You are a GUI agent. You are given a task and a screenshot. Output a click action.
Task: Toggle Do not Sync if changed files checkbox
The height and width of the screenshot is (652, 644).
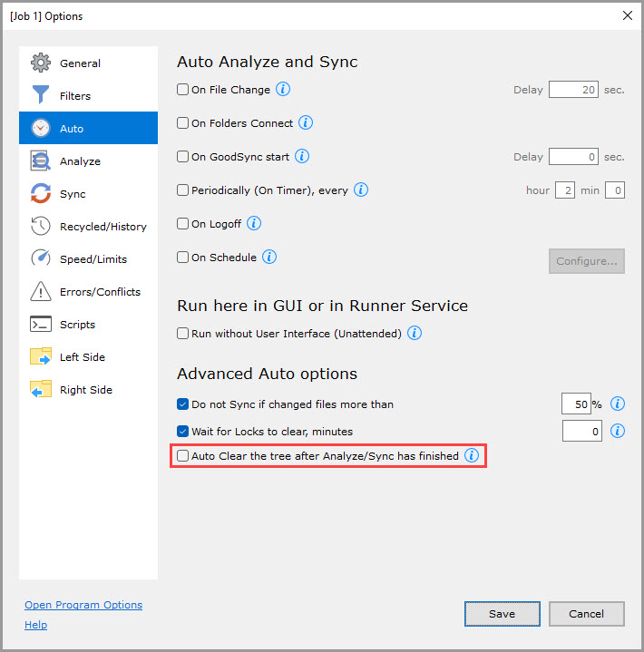(183, 404)
